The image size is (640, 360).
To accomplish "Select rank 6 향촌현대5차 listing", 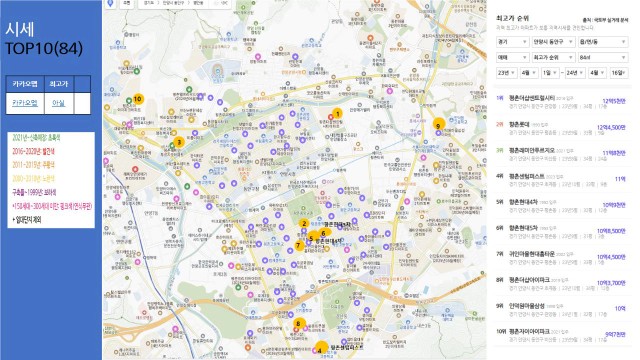I will pyautogui.click(x=562, y=231).
